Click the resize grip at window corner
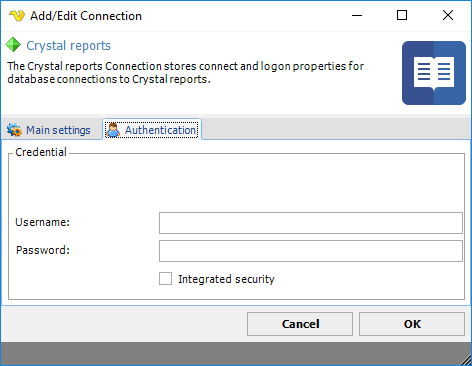The height and width of the screenshot is (366, 472). (466, 360)
